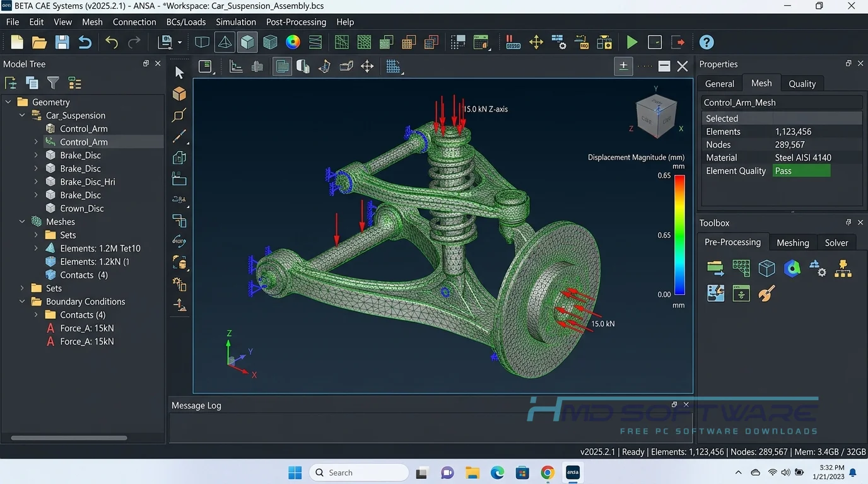Click the list view icon in Model Tree

(x=74, y=83)
